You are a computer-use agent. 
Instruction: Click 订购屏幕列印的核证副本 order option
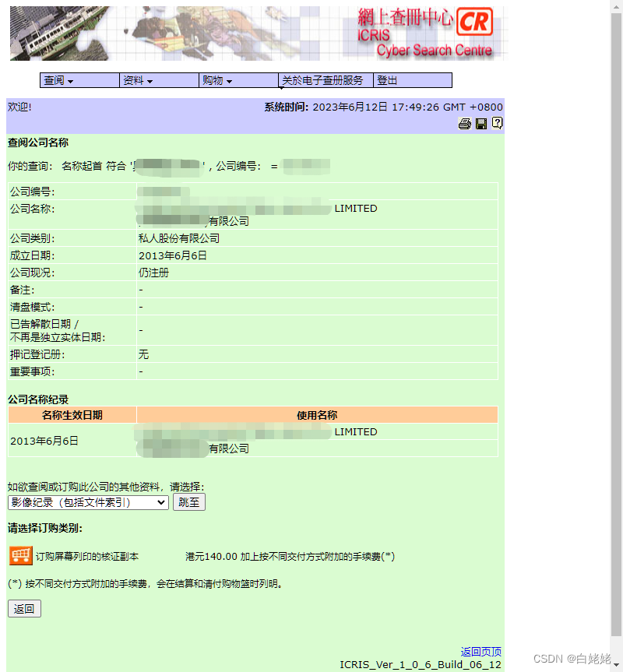tap(87, 556)
